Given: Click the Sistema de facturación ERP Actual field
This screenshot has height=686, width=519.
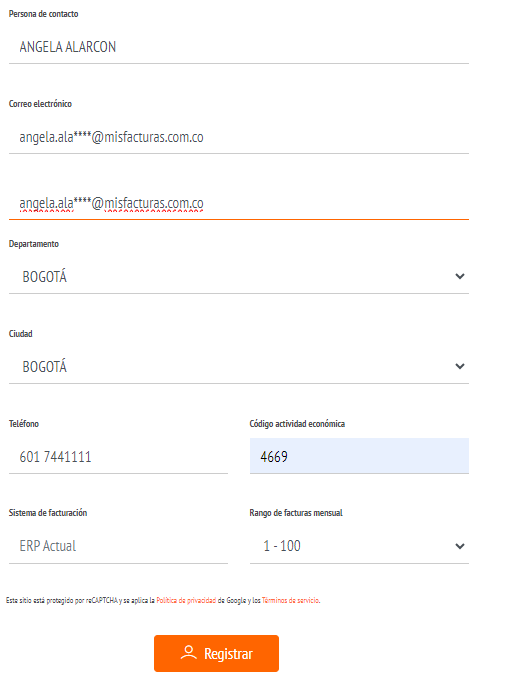Looking at the screenshot, I should [x=118, y=546].
